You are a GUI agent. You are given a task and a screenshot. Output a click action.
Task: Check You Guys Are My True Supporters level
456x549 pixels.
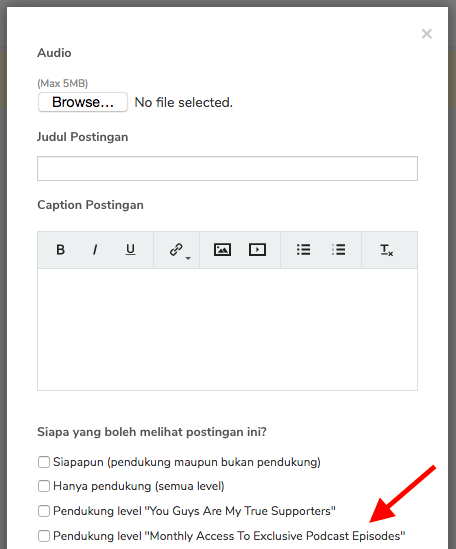click(44, 511)
